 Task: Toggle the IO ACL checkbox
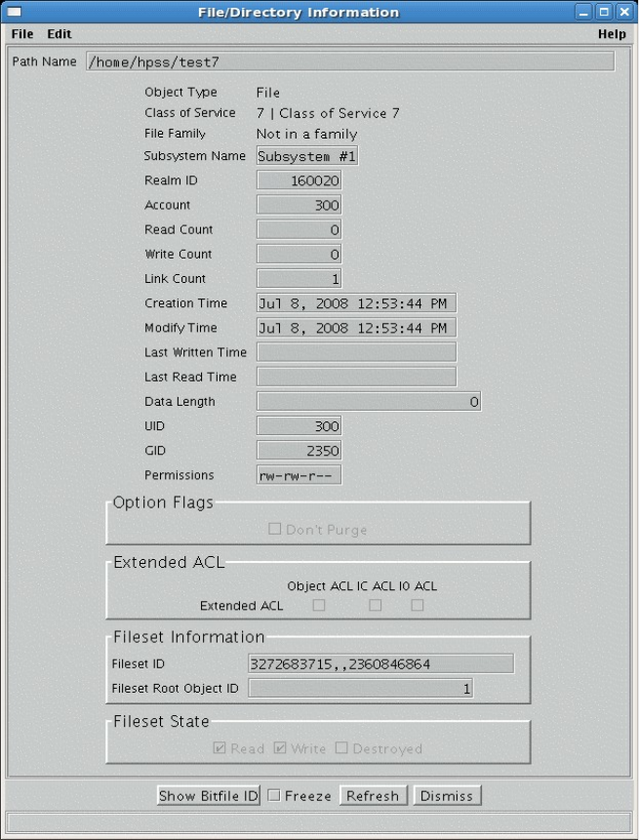pyautogui.click(x=418, y=605)
